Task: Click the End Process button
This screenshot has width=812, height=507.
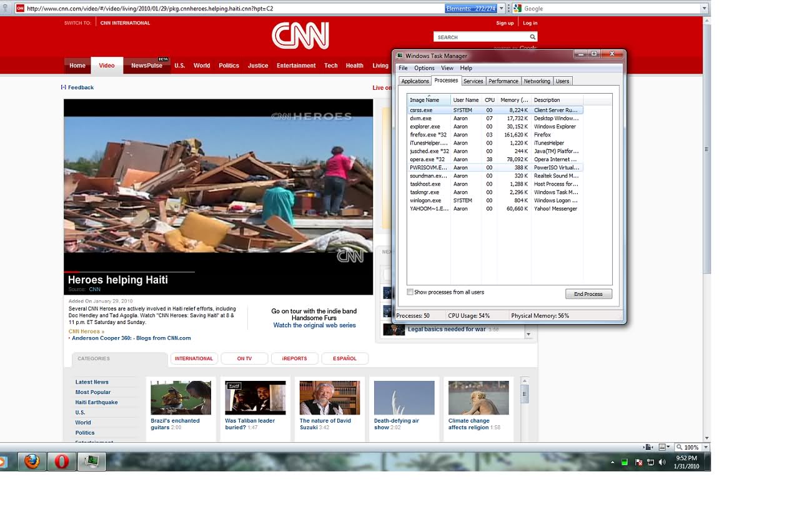Action: pyautogui.click(x=588, y=294)
